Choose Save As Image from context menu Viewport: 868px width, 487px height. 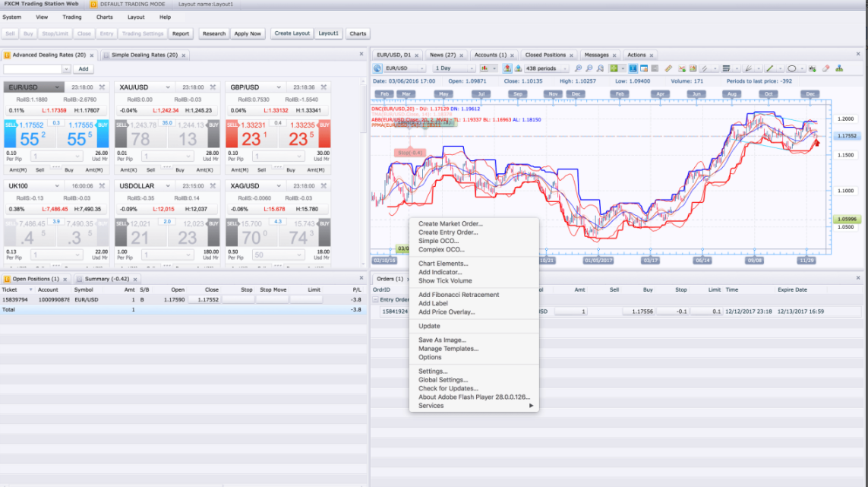(442, 340)
